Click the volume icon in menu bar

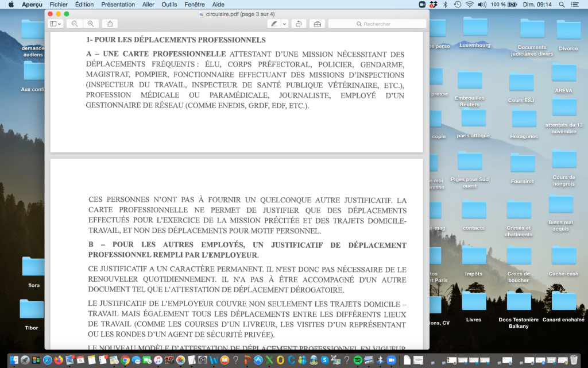pyautogui.click(x=482, y=5)
